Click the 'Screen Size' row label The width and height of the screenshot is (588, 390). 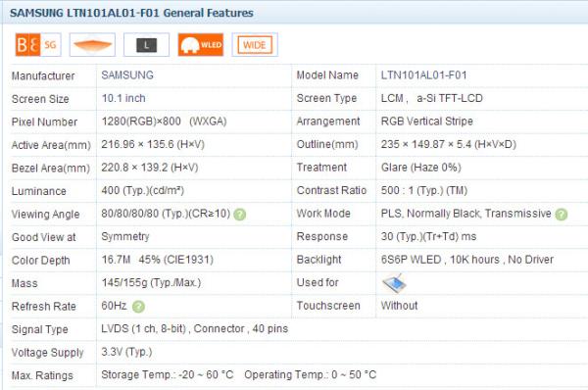(40, 99)
